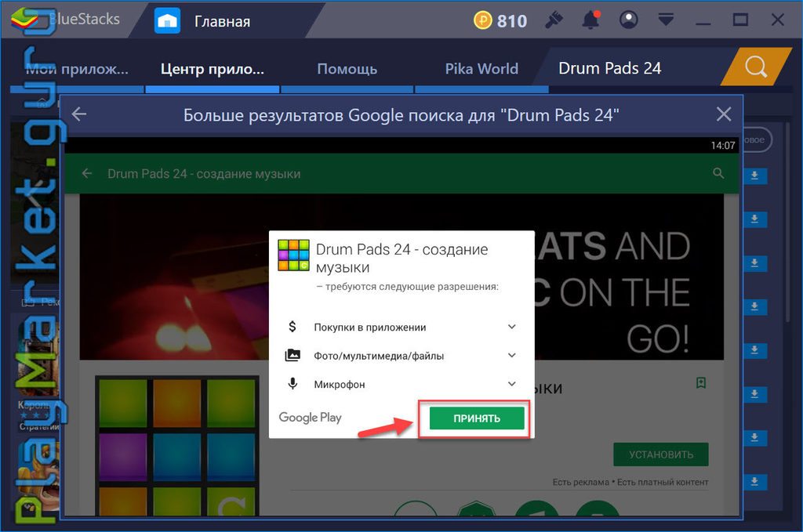Click the microphone permission icon
803x532 pixels.
(x=292, y=384)
